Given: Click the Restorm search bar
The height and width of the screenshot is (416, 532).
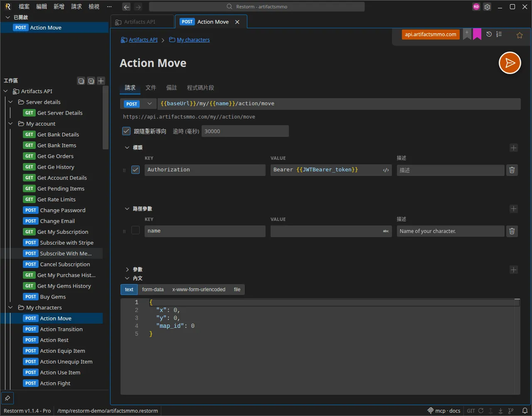Looking at the screenshot, I should point(256,7).
